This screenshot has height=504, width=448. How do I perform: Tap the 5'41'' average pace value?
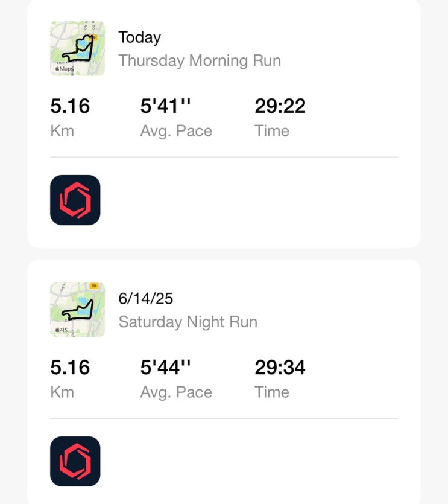[x=165, y=106]
